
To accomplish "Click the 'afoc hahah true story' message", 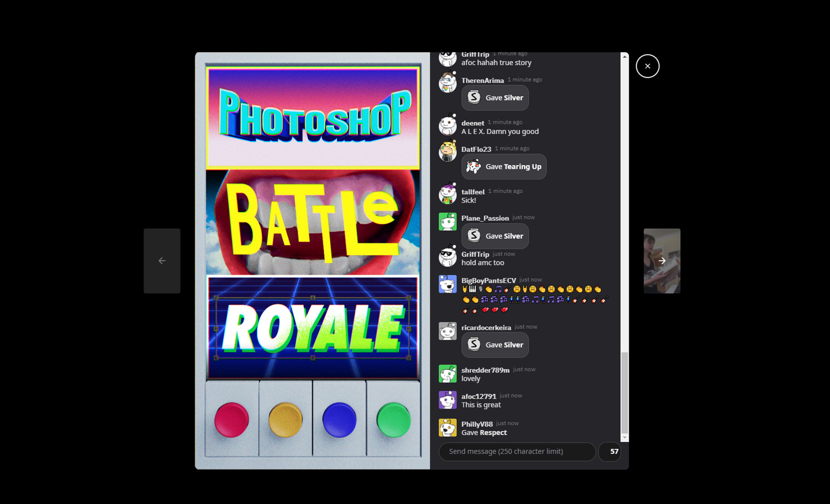I will (x=496, y=63).
